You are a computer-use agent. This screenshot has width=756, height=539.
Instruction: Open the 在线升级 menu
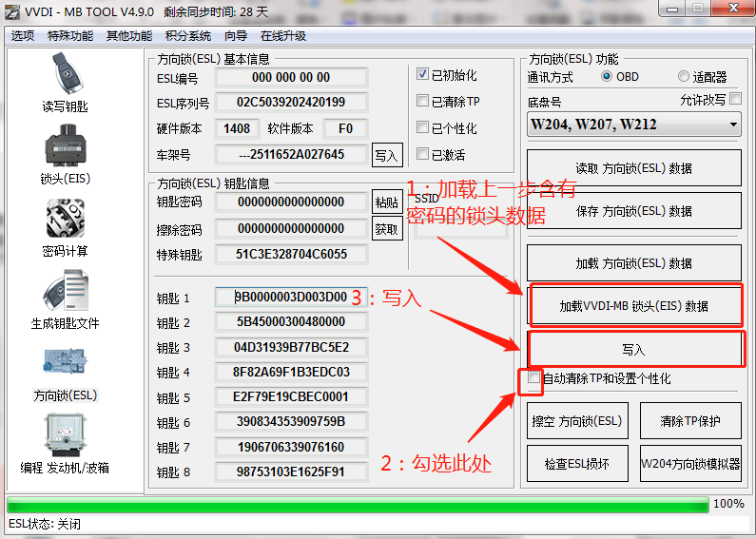click(x=283, y=35)
